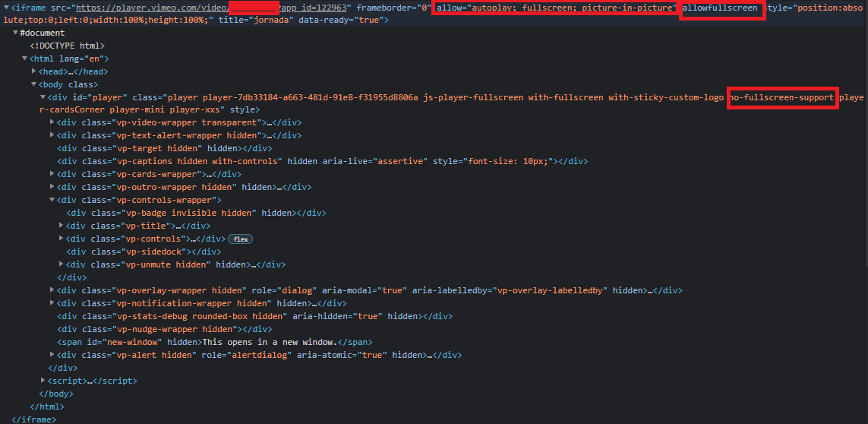Expand the vp-text-alert-wrapper div
This screenshot has height=424, width=868.
(x=52, y=135)
